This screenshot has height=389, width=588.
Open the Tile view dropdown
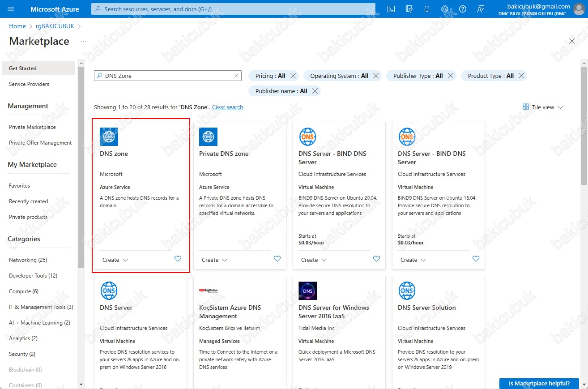543,107
